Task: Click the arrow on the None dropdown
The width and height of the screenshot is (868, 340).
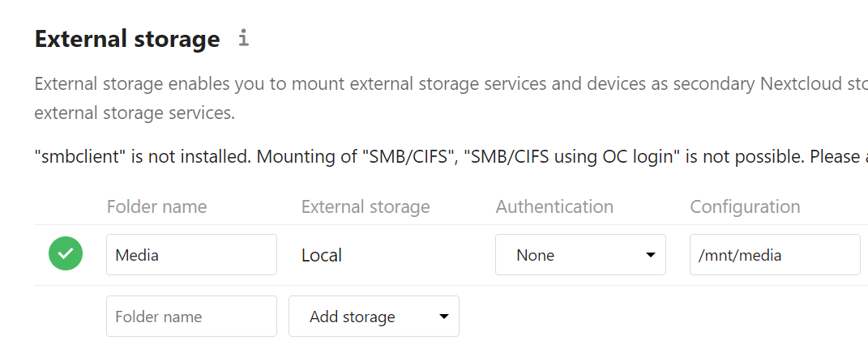Action: coord(650,256)
